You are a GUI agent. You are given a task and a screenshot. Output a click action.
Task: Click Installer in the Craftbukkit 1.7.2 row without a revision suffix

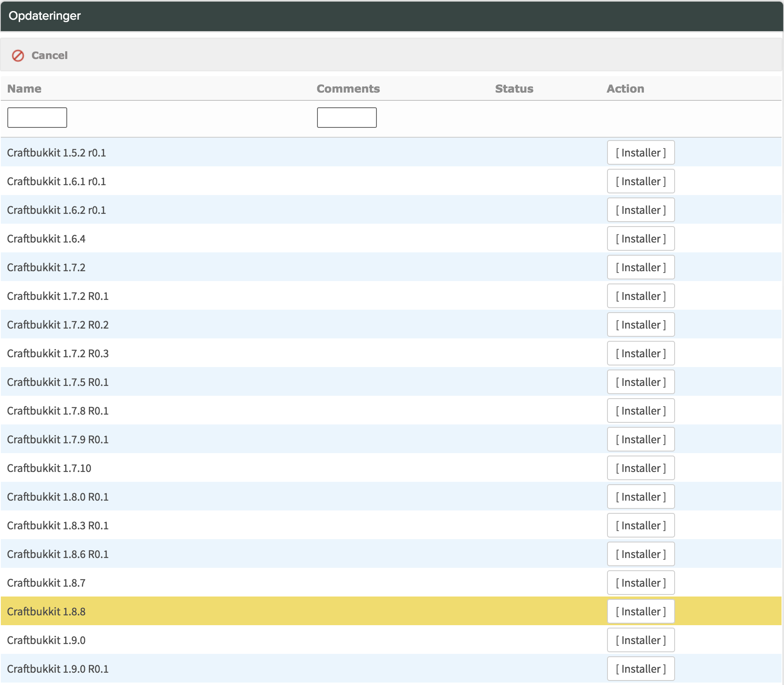[641, 267]
